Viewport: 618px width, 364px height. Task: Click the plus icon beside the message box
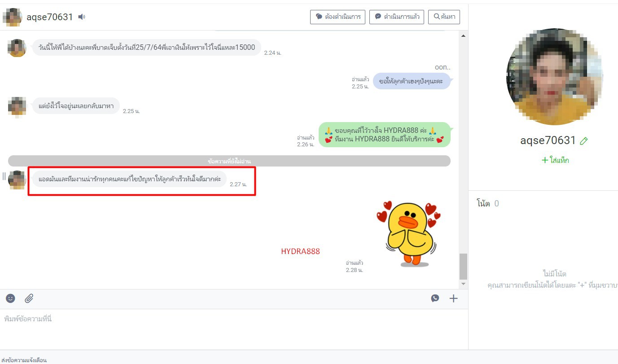coord(454,298)
